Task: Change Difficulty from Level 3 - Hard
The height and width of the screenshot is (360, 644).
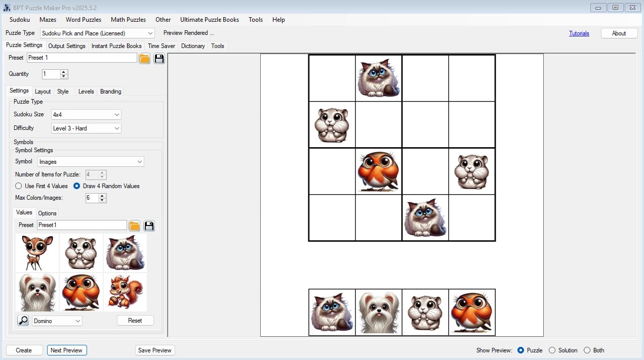Action: point(117,128)
